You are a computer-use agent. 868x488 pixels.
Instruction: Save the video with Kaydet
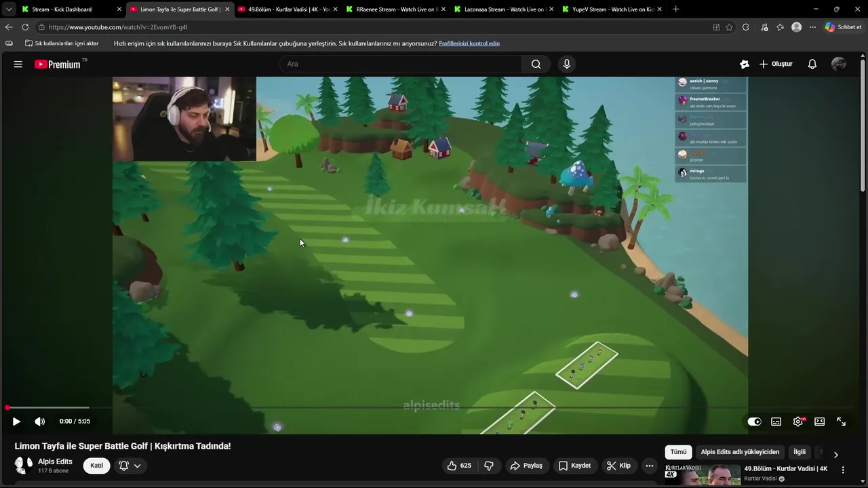click(x=575, y=466)
